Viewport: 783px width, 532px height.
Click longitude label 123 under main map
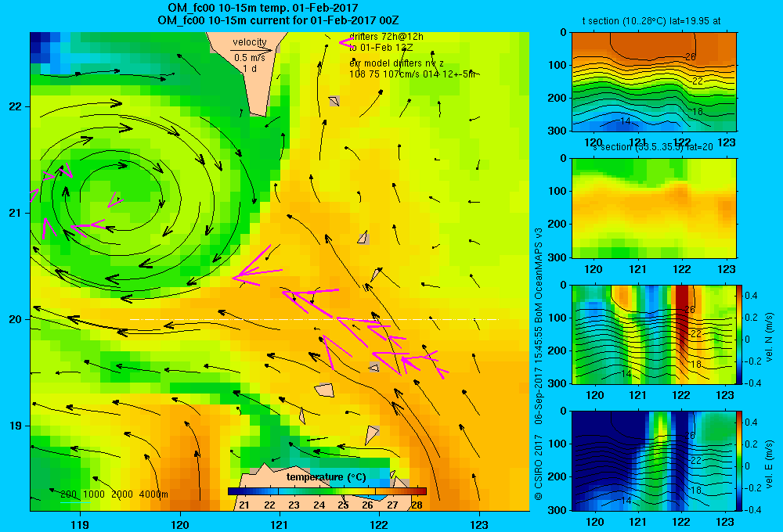click(x=479, y=524)
